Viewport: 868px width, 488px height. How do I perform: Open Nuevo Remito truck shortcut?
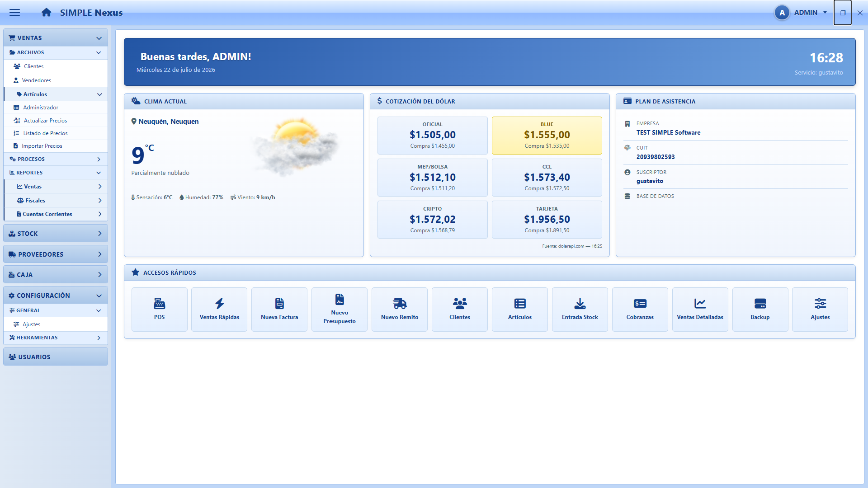click(x=400, y=310)
